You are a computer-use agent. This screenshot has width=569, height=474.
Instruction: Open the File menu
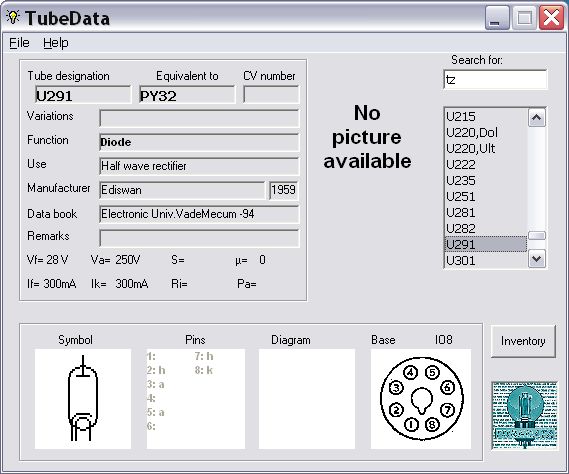19,43
